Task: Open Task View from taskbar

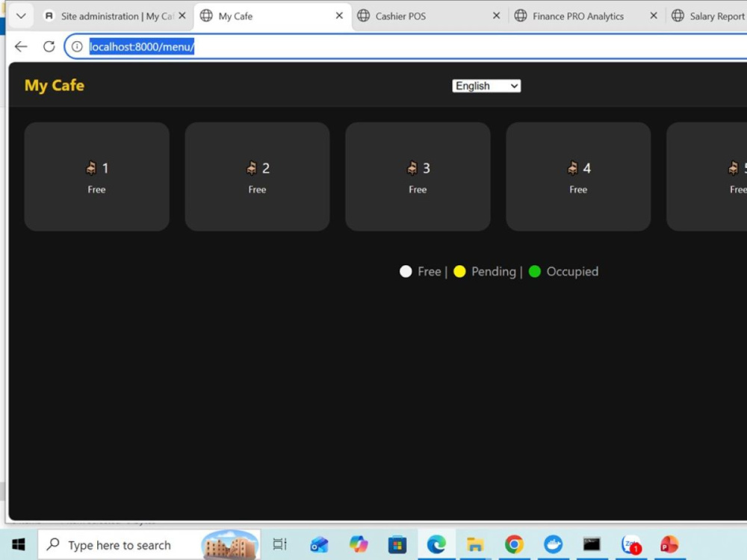Action: (279, 544)
